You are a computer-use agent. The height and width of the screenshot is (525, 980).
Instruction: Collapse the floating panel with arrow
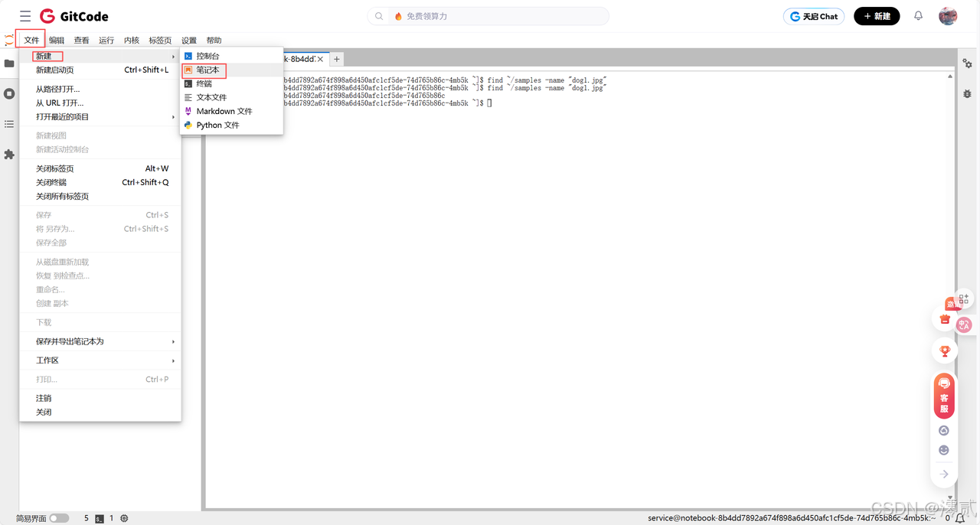(x=944, y=474)
